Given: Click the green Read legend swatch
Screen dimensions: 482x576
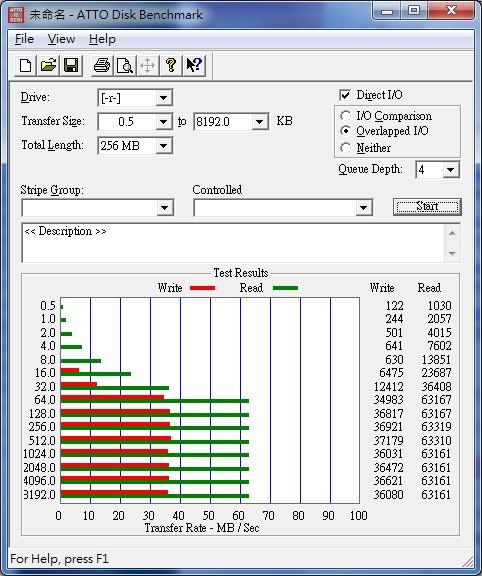Looking at the screenshot, I should point(285,288).
